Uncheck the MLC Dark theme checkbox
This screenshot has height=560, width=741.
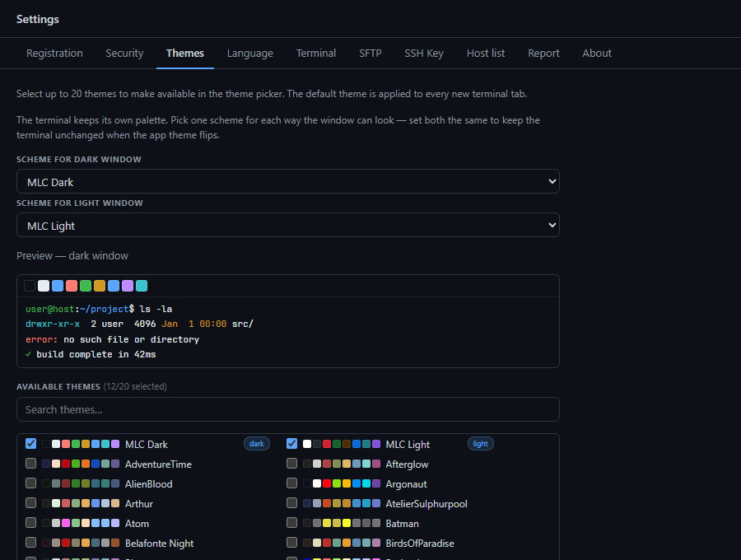coord(30,444)
